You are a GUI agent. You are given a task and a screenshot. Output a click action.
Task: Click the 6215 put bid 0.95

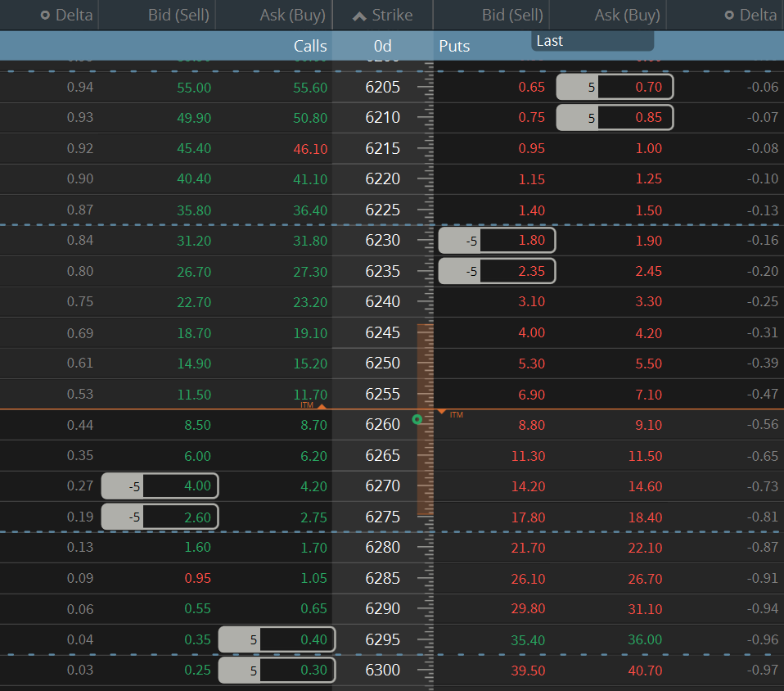pyautogui.click(x=531, y=149)
